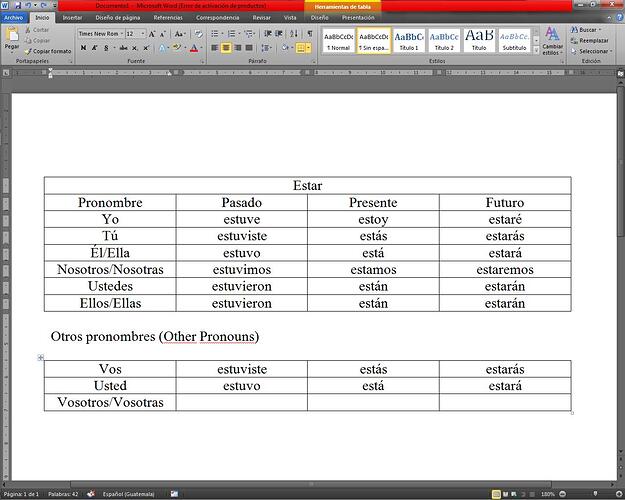Redo action in quick access toolbar
The width and height of the screenshot is (625, 500).
click(x=43, y=6)
